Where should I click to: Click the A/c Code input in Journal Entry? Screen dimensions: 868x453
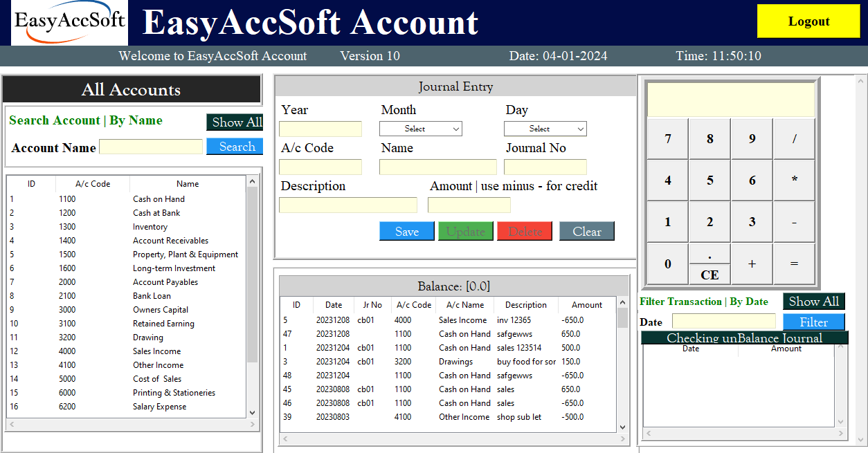pos(320,167)
